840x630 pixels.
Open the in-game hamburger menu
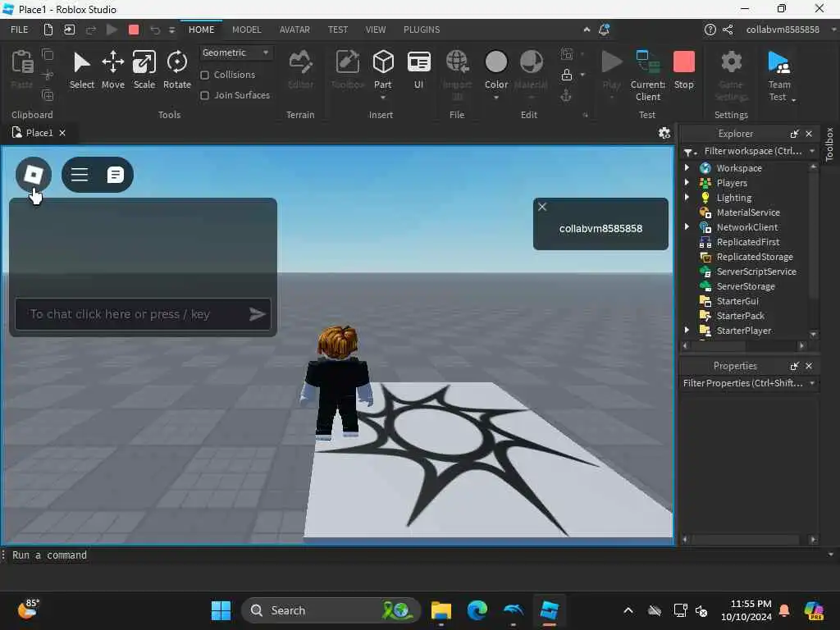[x=80, y=175]
